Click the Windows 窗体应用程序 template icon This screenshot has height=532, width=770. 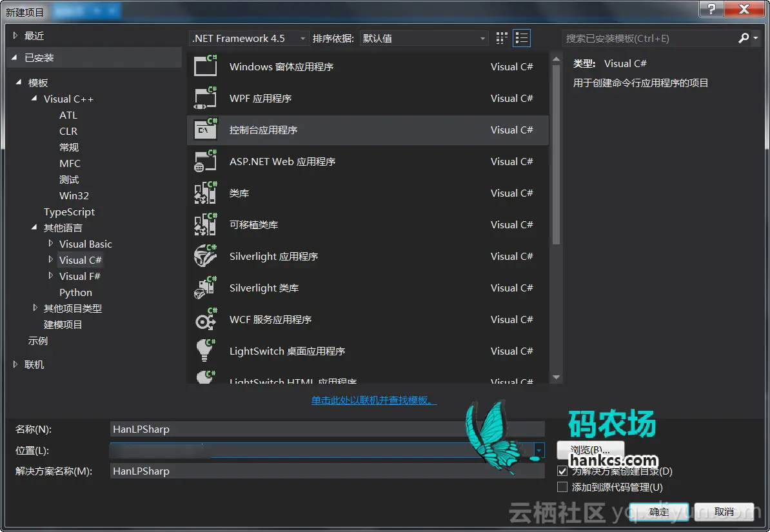click(x=205, y=66)
